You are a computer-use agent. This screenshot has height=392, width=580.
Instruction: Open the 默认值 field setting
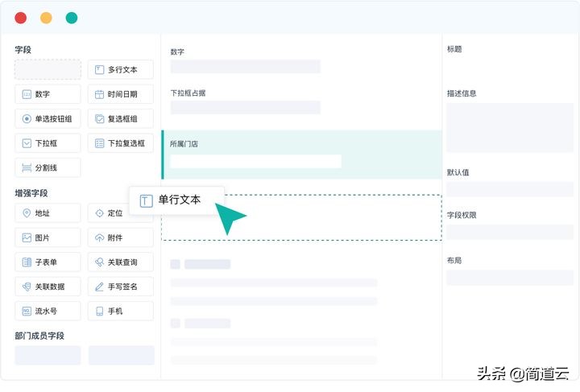(510, 189)
